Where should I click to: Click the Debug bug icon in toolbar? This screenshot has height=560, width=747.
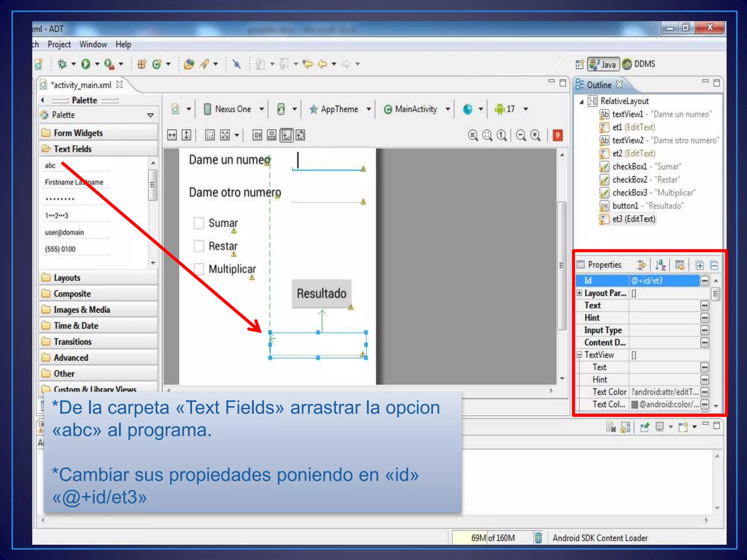(62, 64)
